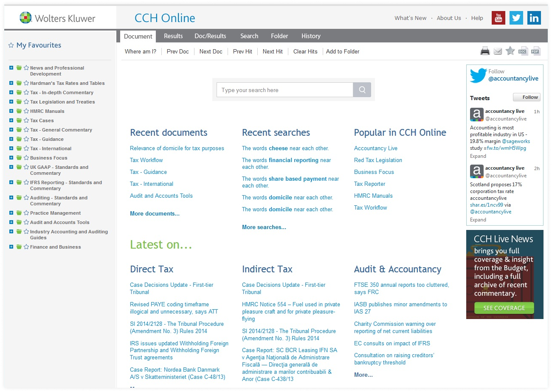The width and height of the screenshot is (552, 392).
Task: Export document using the PDF icon
Action: 535,51
